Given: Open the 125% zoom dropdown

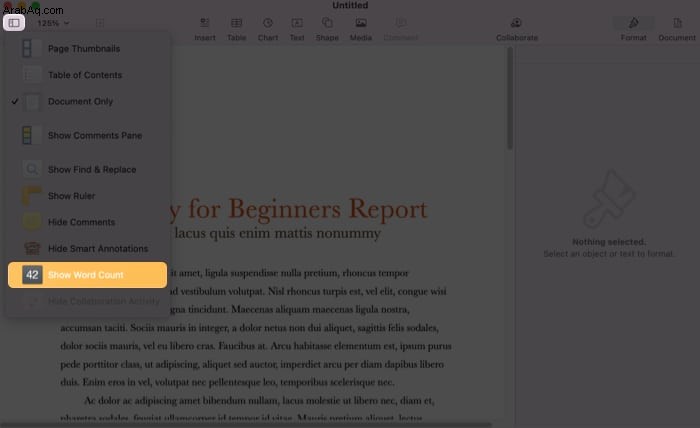Looking at the screenshot, I should pos(53,23).
